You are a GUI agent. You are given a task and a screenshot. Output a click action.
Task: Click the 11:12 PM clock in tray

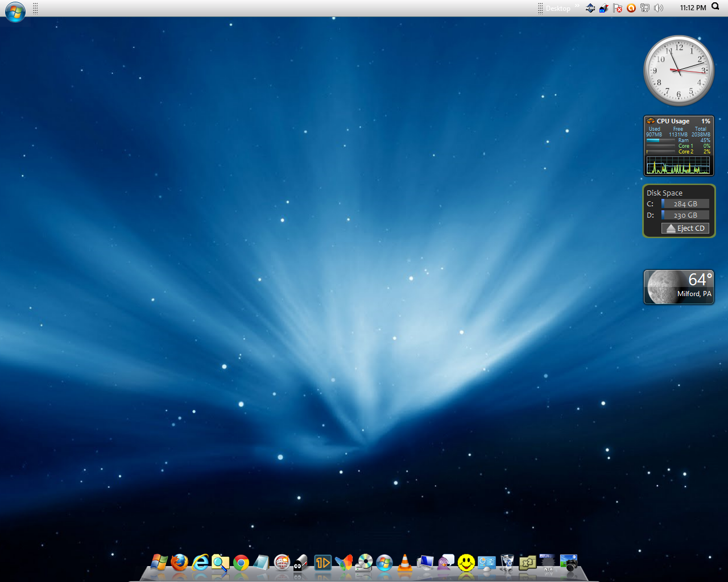[693, 8]
